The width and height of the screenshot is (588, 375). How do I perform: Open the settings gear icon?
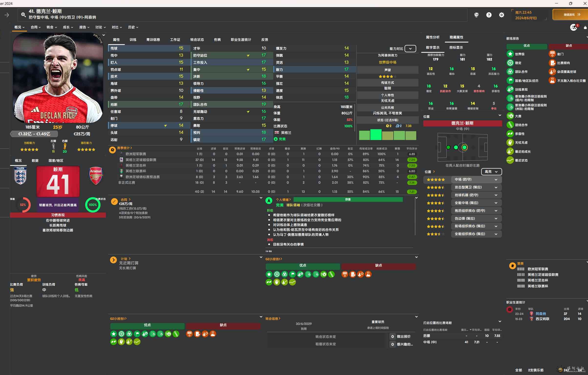click(x=502, y=15)
